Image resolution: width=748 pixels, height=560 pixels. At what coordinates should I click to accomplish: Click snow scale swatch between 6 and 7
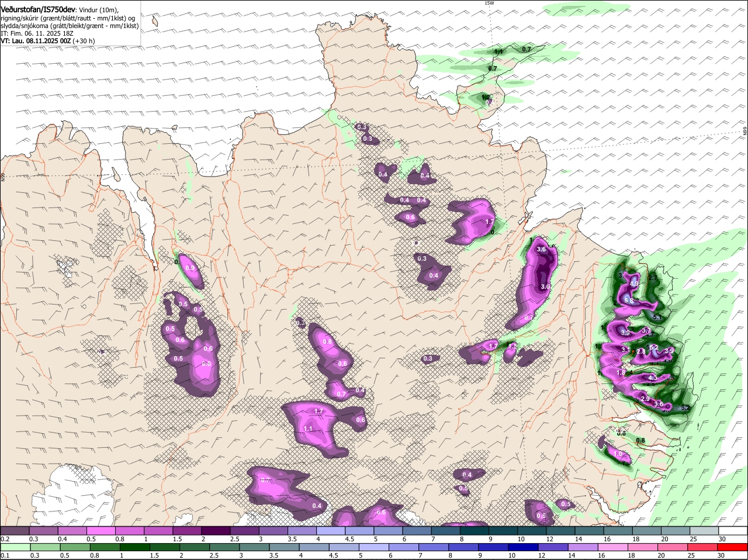coord(416,530)
